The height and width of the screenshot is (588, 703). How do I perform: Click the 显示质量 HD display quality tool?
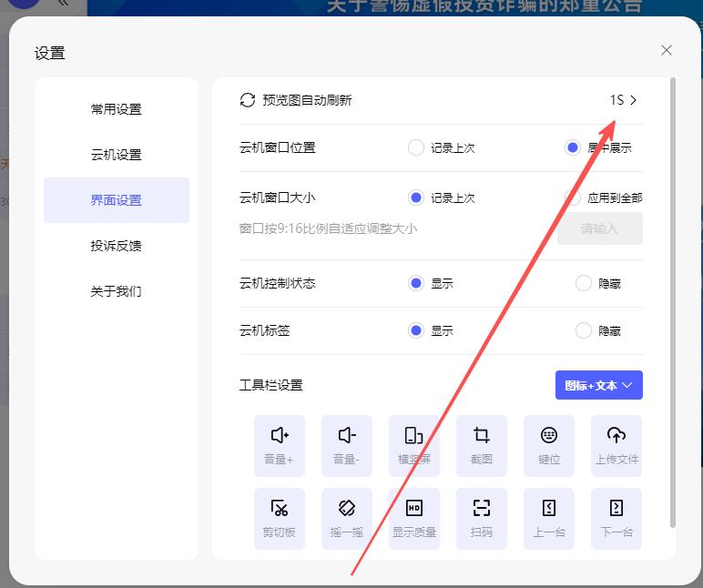(414, 519)
